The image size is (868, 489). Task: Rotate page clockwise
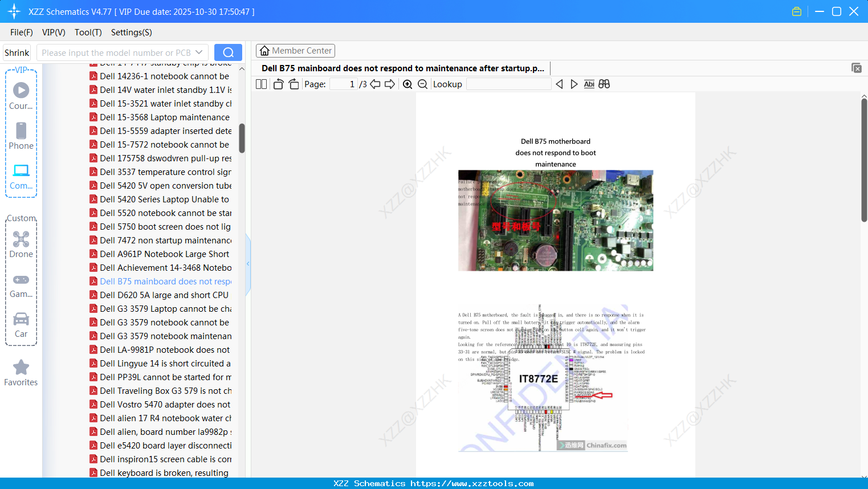(294, 84)
